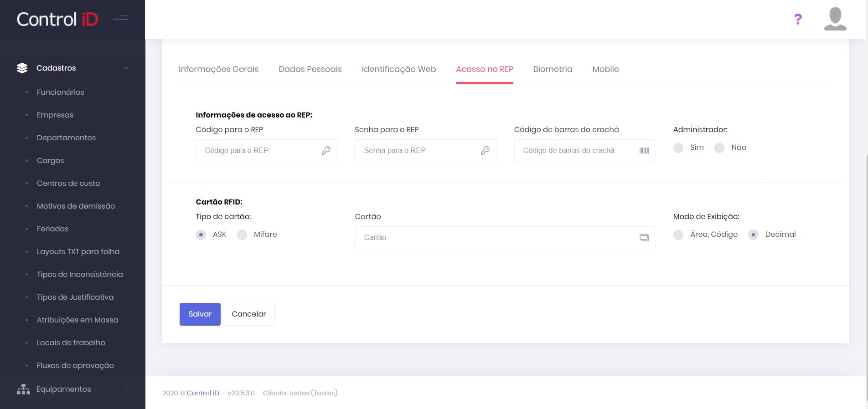Click the key icon in Senha para o REP

[485, 151]
